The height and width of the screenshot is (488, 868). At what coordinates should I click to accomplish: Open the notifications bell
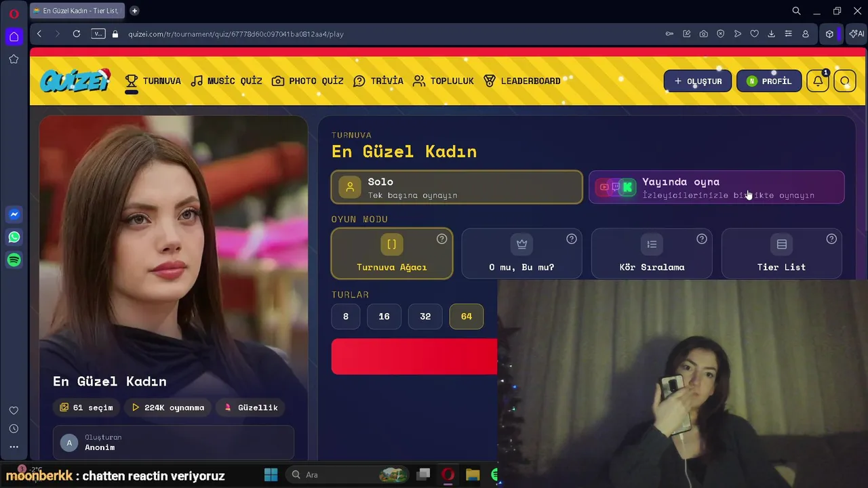(818, 81)
